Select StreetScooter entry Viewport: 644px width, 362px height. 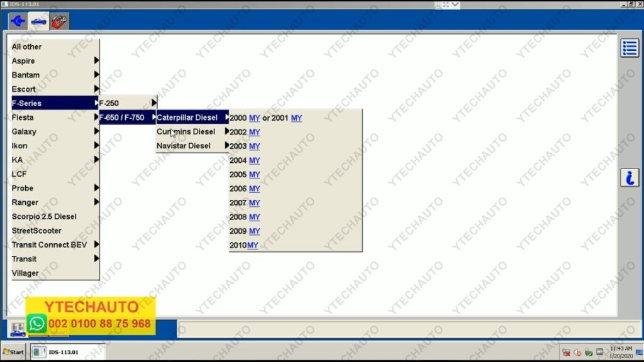click(55, 231)
